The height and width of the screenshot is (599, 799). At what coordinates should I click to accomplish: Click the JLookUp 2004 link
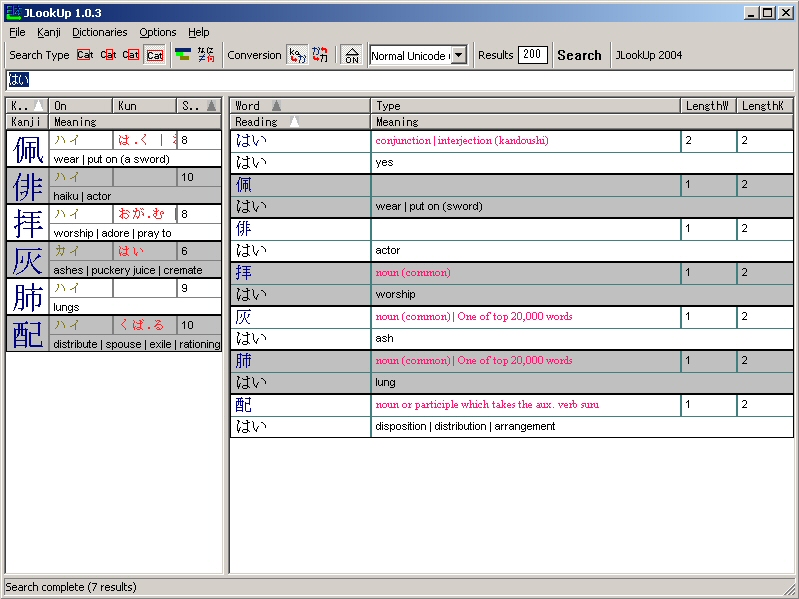[649, 55]
